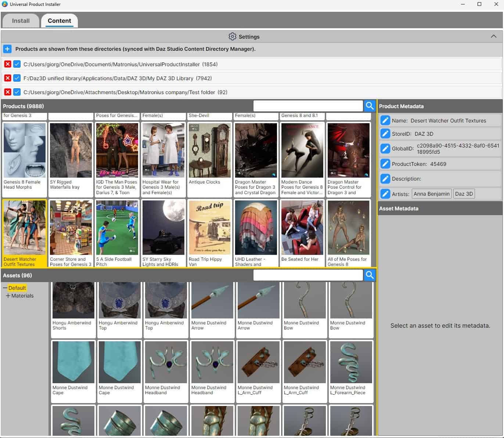
Task: Click the assets search magnifier icon
Action: pyautogui.click(x=370, y=275)
